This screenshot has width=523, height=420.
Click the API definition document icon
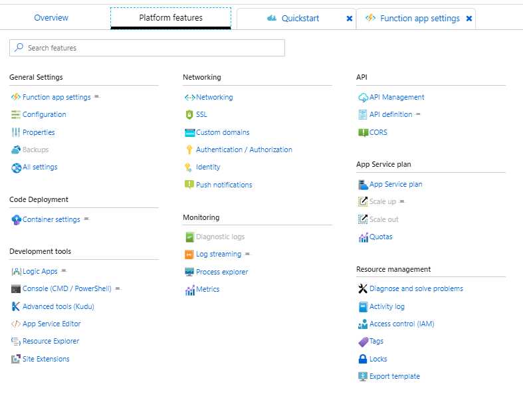coord(363,115)
